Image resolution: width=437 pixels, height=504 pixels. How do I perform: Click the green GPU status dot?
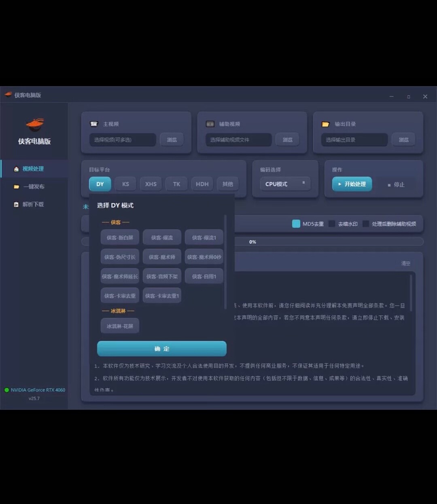[x=6, y=390]
